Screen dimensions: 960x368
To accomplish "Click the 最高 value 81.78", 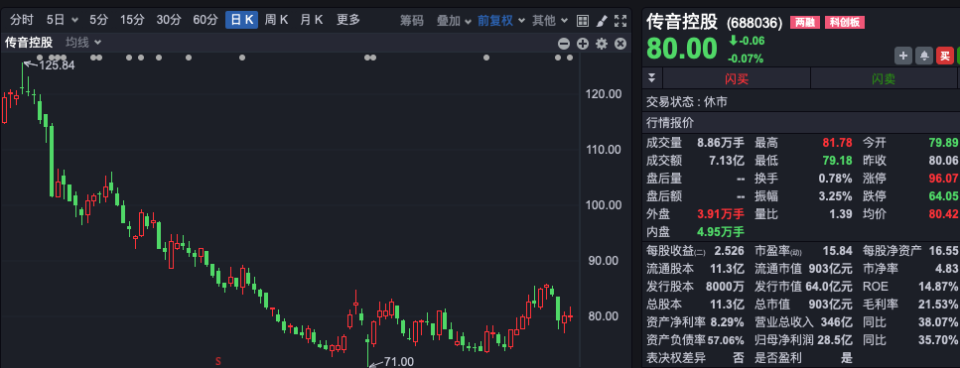I will [x=837, y=143].
